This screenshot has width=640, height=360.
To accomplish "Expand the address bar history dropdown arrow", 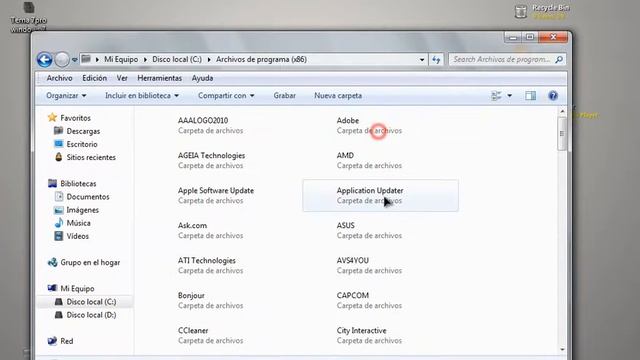I will coord(422,60).
